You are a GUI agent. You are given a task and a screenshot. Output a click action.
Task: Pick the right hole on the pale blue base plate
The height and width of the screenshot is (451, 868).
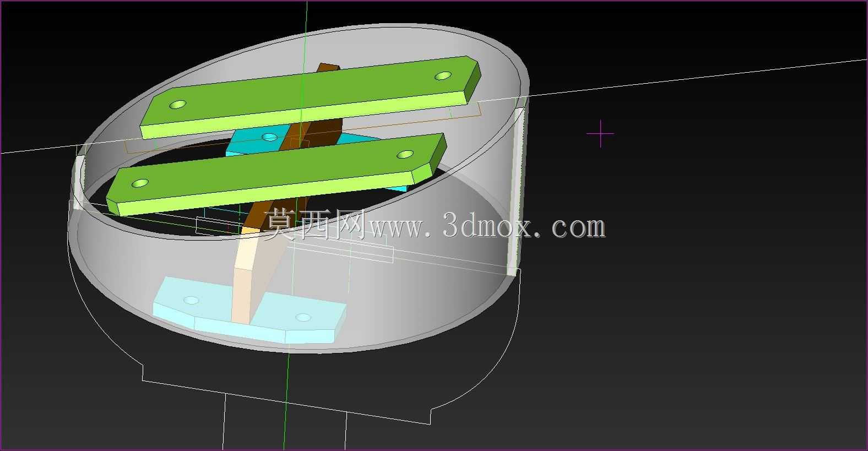coord(303,317)
